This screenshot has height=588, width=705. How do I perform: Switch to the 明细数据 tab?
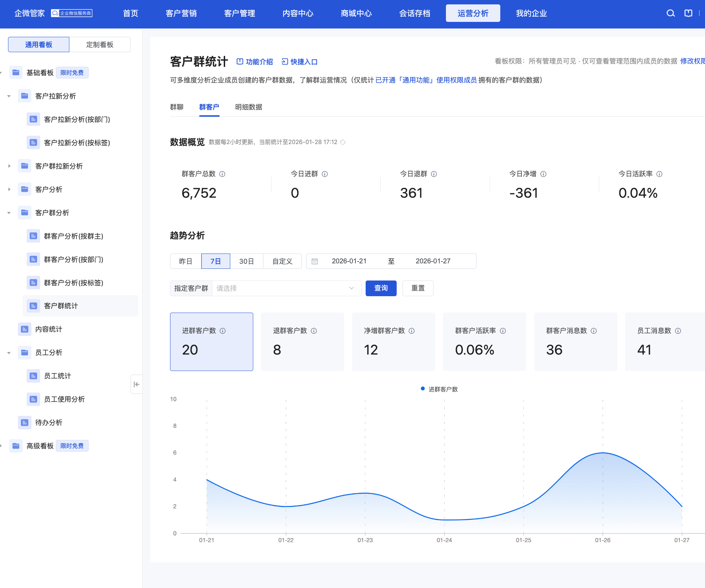tap(249, 107)
